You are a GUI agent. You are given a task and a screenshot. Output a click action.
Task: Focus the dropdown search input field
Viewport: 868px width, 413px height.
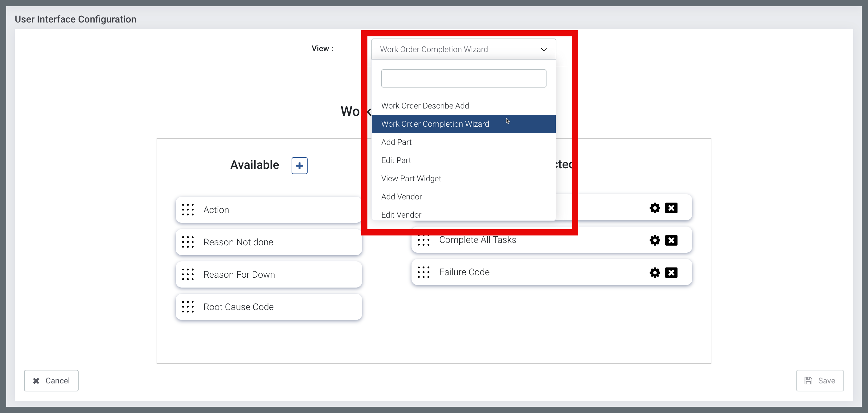(463, 79)
